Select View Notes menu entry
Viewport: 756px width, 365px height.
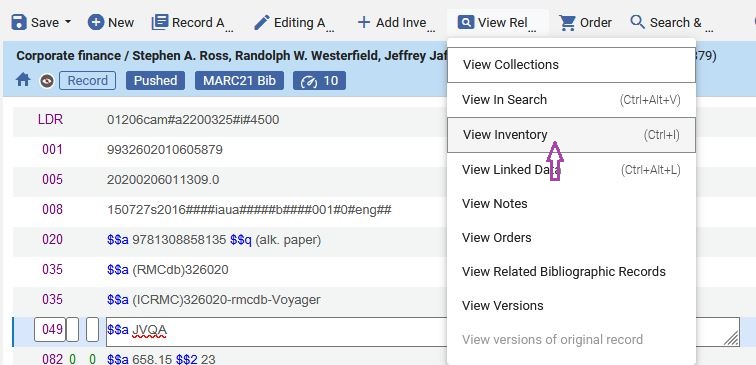tap(571, 203)
